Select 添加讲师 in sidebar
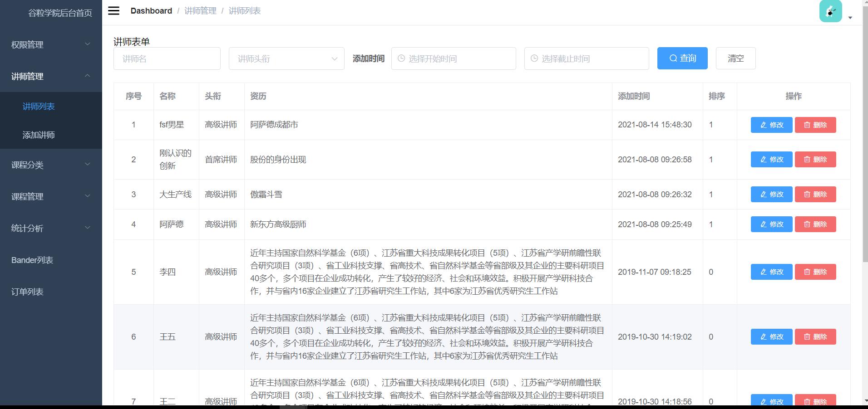 click(51, 135)
